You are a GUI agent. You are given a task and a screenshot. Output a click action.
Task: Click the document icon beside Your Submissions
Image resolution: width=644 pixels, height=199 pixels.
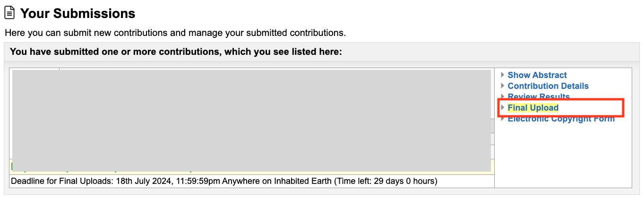click(10, 13)
